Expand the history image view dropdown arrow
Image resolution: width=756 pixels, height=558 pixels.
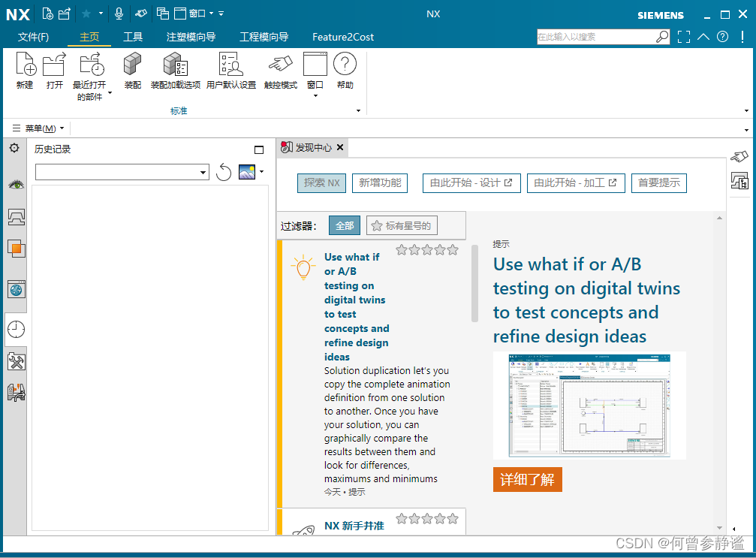click(262, 172)
